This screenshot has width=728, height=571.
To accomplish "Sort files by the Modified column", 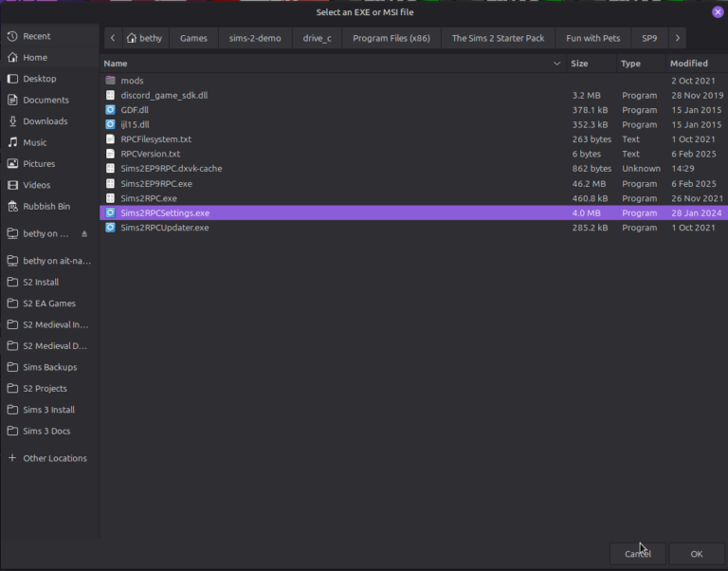I will 697,64.
